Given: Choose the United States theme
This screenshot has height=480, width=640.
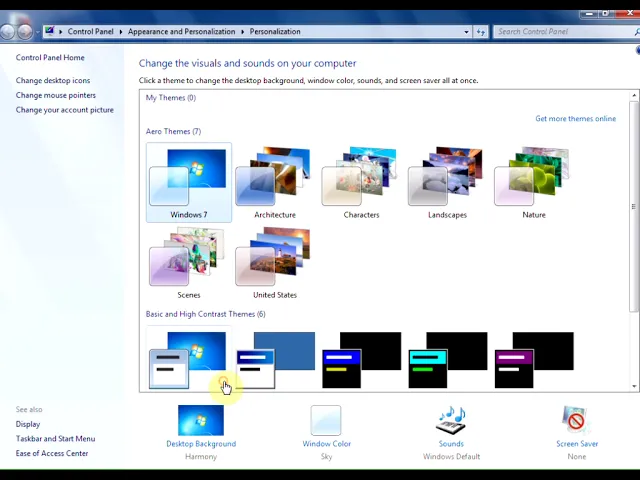Looking at the screenshot, I should click(x=275, y=263).
